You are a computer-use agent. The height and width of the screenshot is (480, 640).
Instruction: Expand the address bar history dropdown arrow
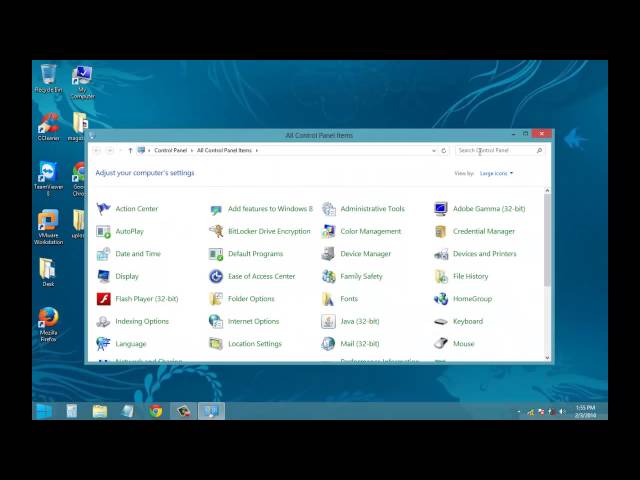point(433,151)
